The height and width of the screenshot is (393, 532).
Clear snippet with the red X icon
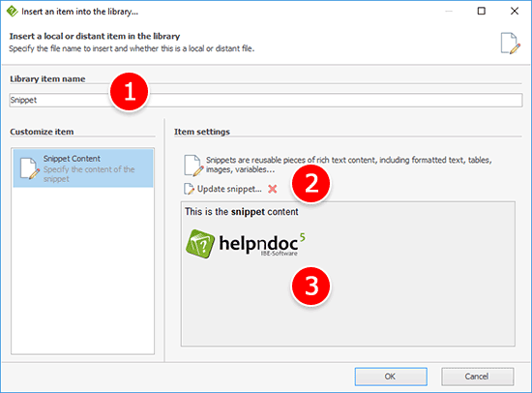click(273, 189)
